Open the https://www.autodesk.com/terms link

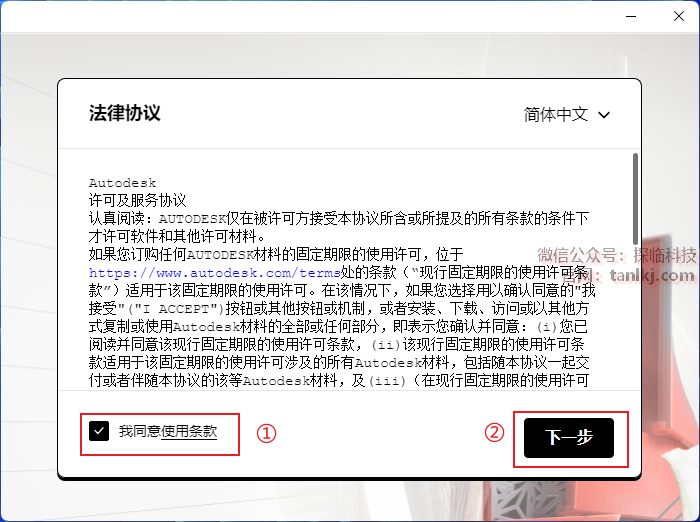click(215, 272)
